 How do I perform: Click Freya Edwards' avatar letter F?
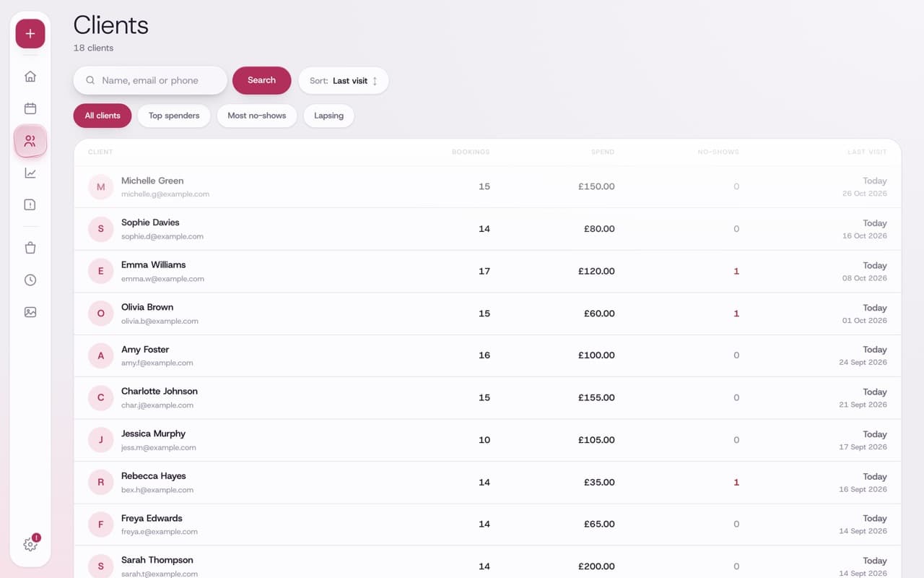click(x=100, y=525)
